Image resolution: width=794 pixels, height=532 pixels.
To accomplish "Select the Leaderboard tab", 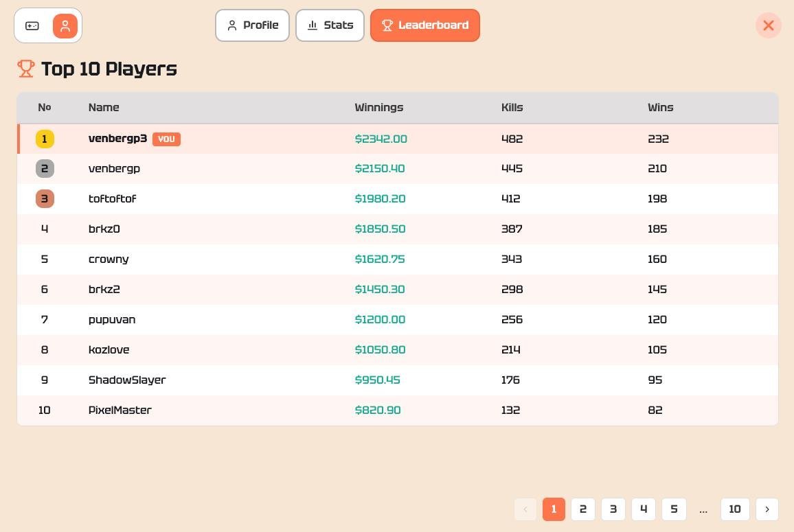I will 425,25.
